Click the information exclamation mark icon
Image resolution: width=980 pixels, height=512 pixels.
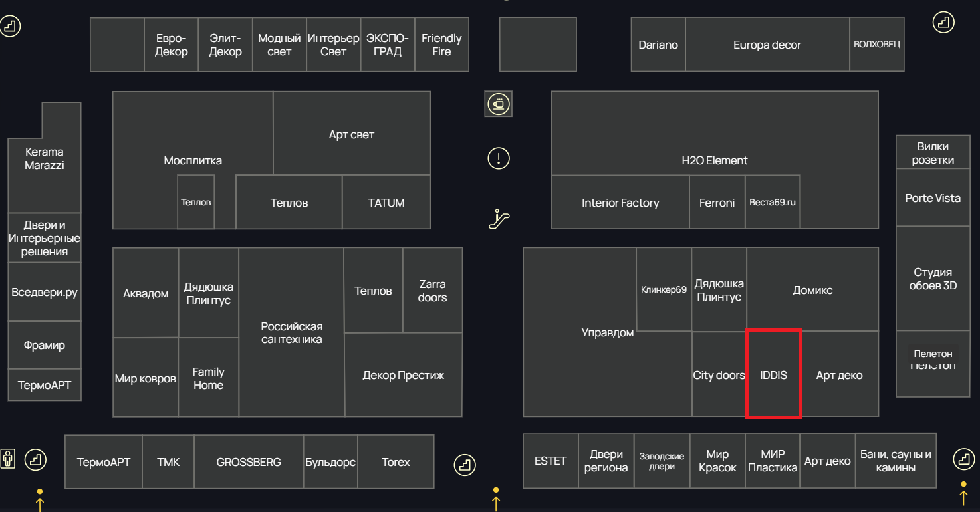point(499,158)
